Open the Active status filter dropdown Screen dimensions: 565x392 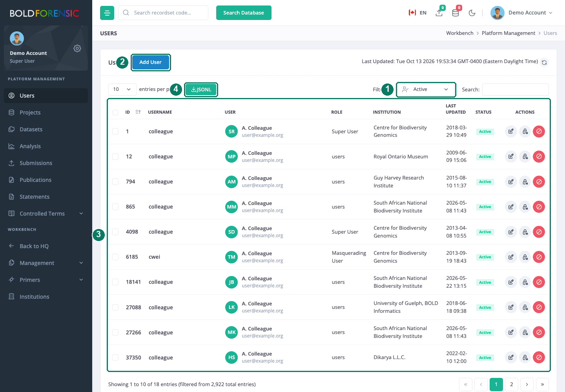tap(426, 89)
